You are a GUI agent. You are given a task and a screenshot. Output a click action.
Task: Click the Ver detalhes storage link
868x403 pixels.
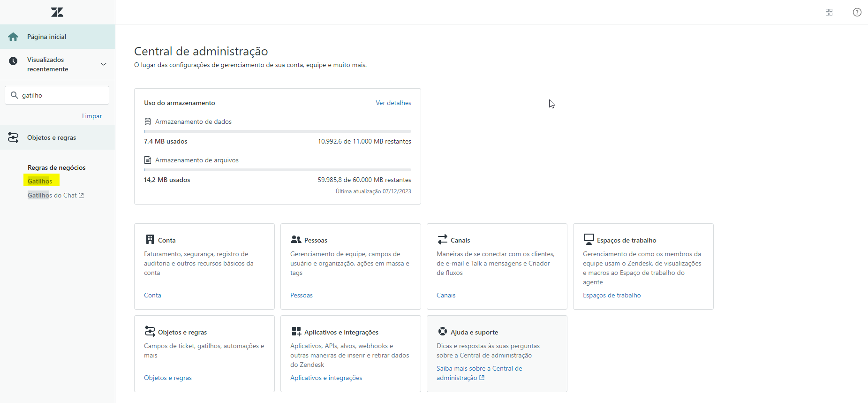coord(393,103)
